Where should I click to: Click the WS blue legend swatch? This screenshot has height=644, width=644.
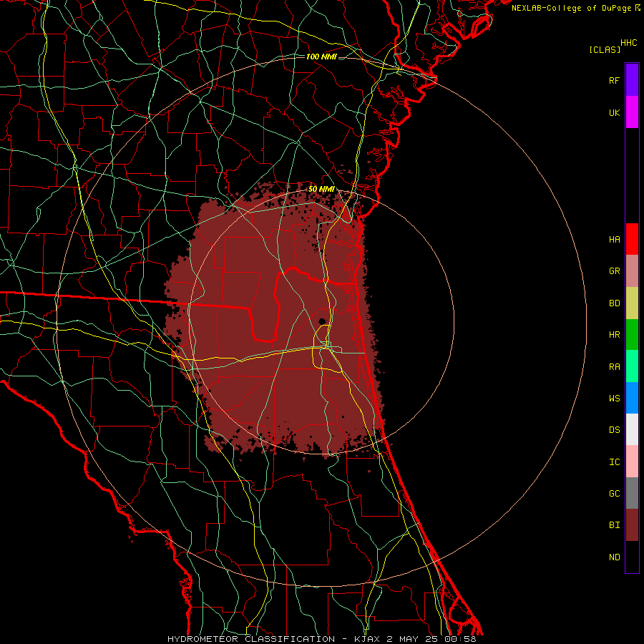[x=632, y=398]
